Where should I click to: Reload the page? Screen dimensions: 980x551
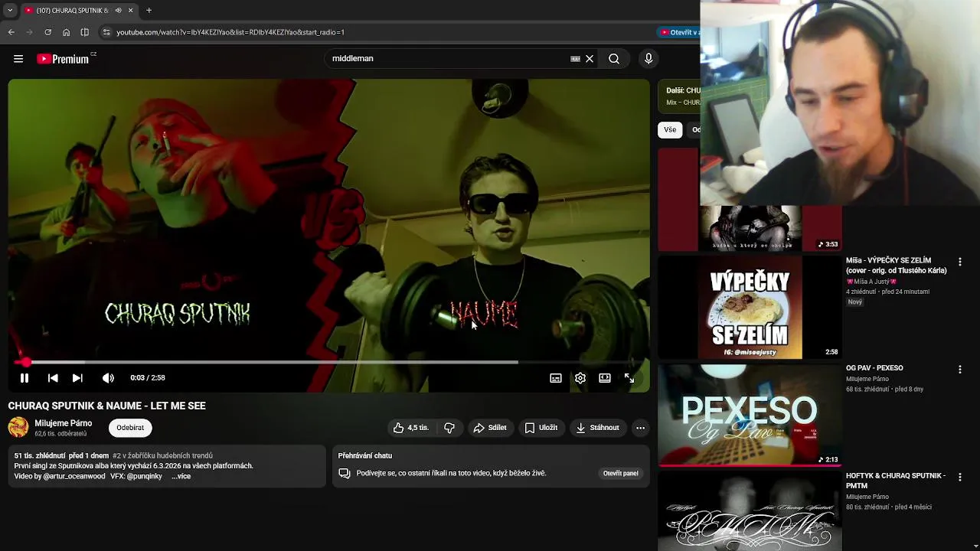pyautogui.click(x=47, y=32)
